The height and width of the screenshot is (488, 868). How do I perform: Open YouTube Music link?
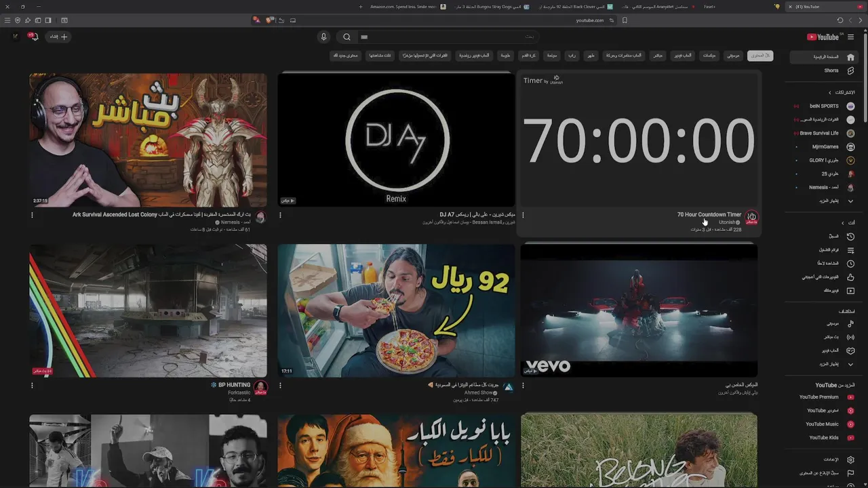tap(825, 424)
